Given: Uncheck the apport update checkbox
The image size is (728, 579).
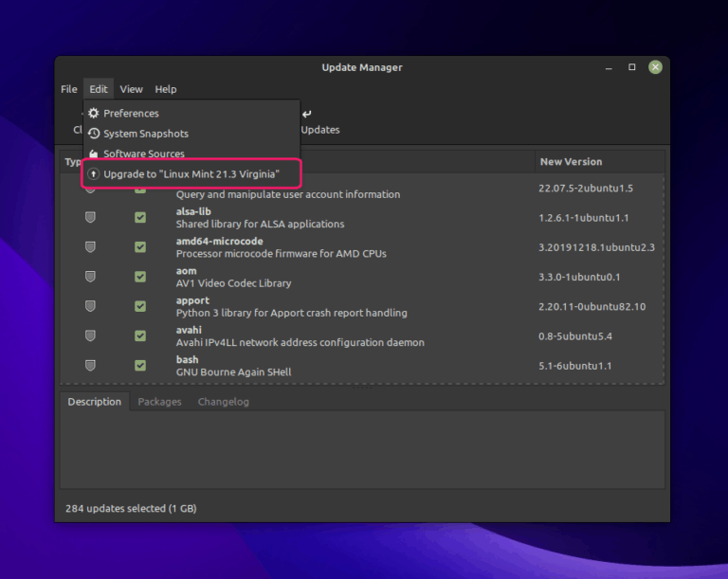Looking at the screenshot, I should coord(140,306).
